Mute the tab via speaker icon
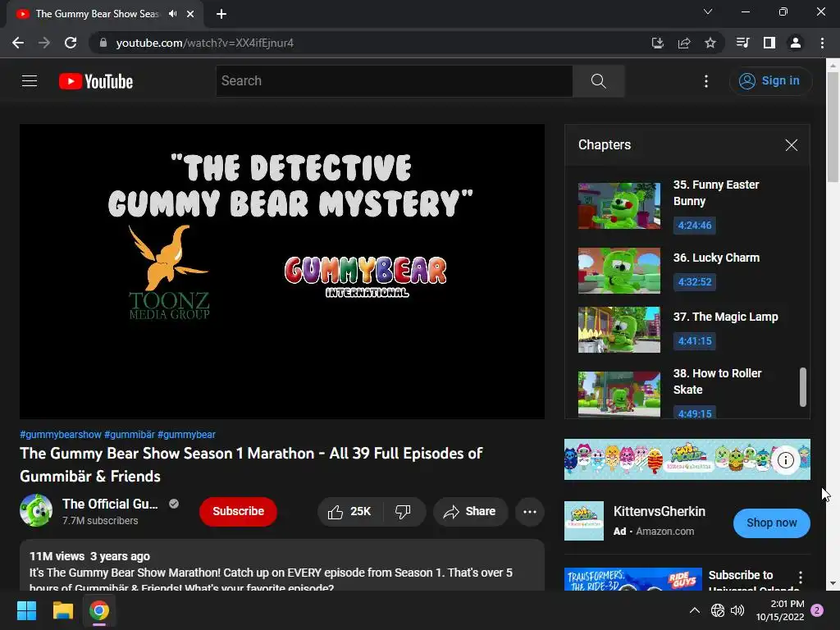This screenshot has height=630, width=840. click(172, 14)
